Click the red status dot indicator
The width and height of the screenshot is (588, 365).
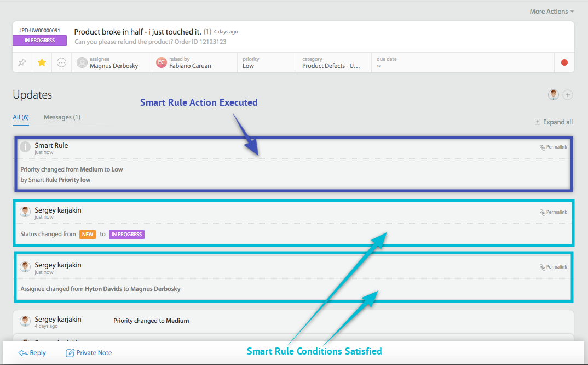[564, 62]
